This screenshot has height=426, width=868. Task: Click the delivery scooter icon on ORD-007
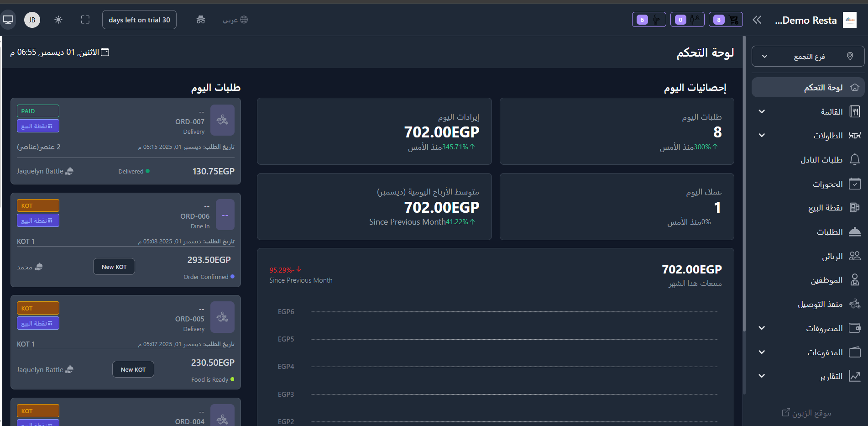[222, 120]
